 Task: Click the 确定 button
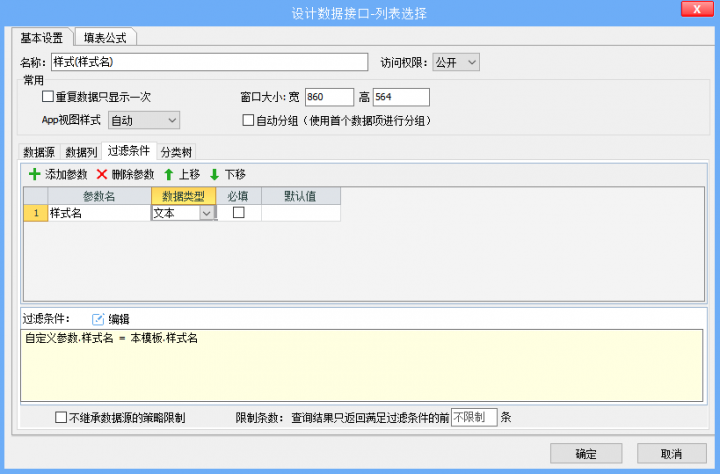[586, 454]
